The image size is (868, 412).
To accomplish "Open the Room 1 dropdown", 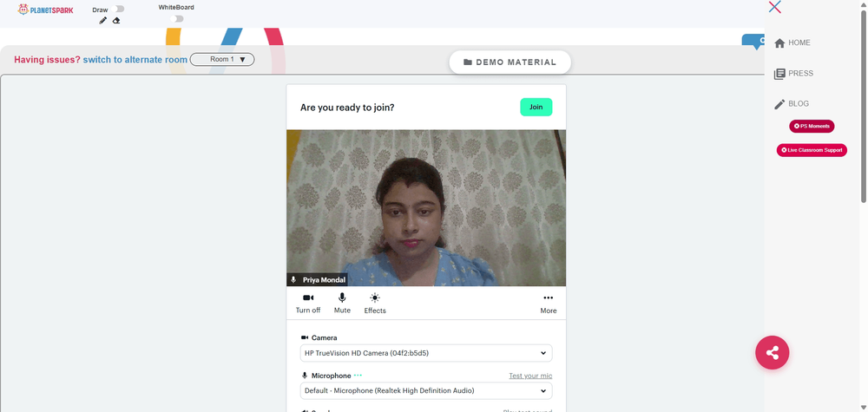I will tap(222, 59).
